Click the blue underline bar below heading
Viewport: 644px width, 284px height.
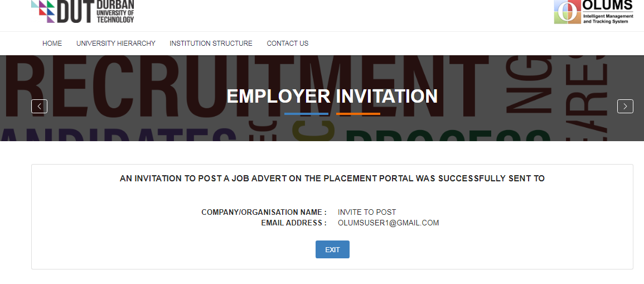[306, 114]
